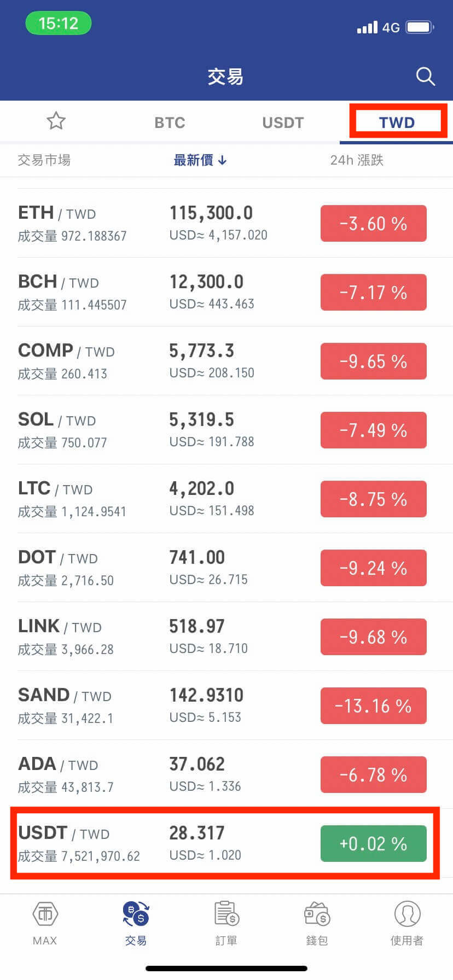Switch to the USDT market tab
Image resolution: width=453 pixels, height=980 pixels.
tap(283, 122)
